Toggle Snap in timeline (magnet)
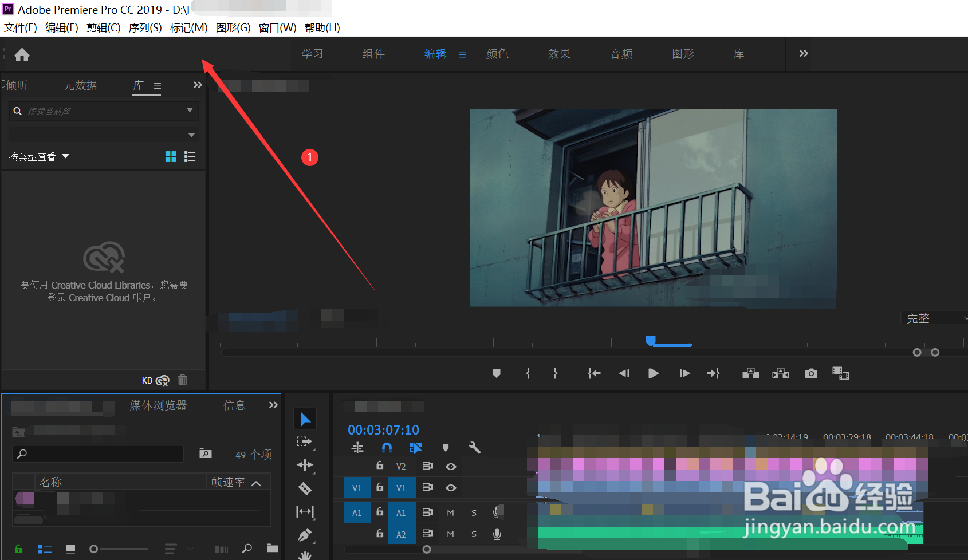 click(x=387, y=448)
